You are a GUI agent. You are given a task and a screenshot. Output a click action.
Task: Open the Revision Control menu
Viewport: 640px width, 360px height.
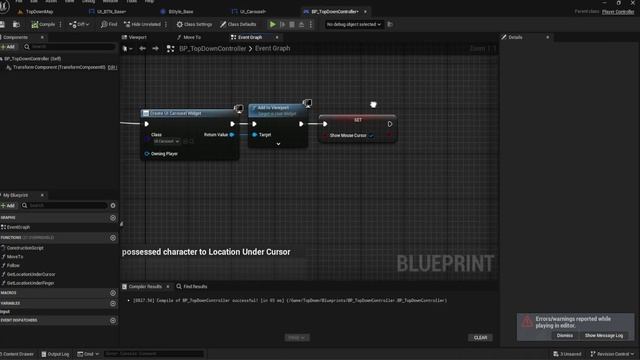612,354
